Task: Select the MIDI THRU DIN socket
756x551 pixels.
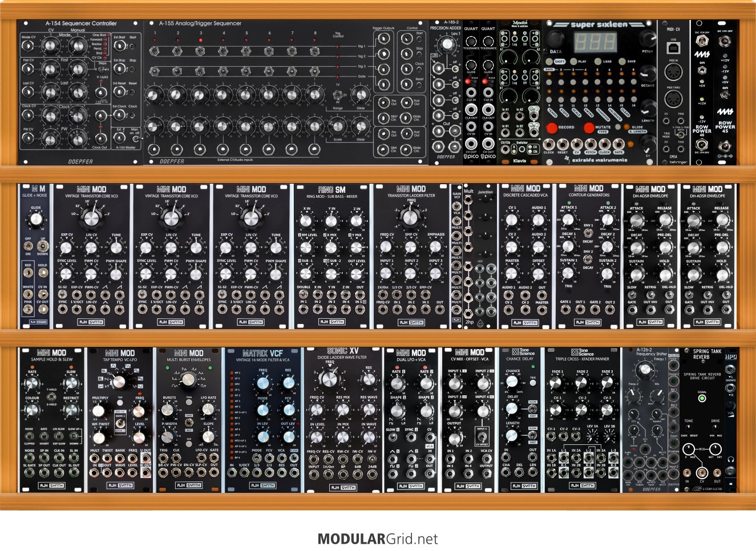Action: (x=674, y=100)
